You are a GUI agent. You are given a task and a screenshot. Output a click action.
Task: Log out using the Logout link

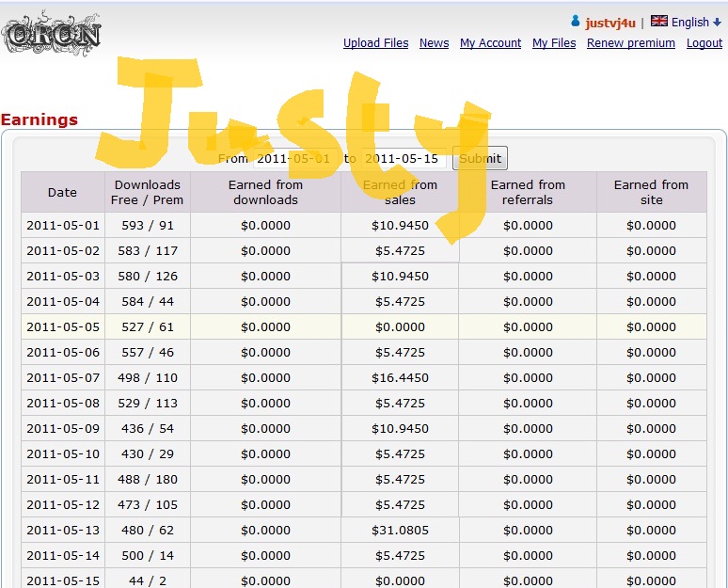[704, 43]
